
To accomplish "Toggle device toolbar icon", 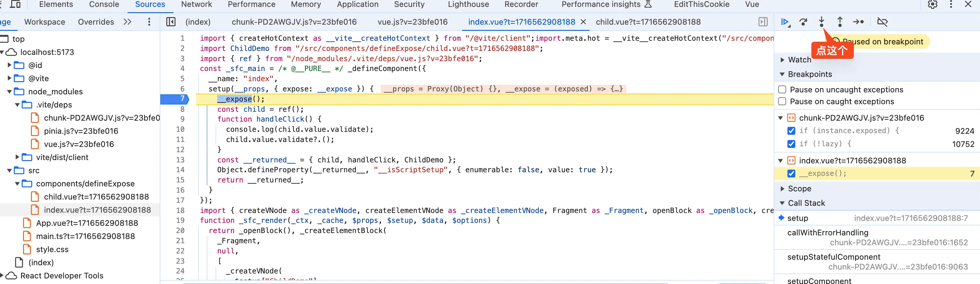I will 15,5.
